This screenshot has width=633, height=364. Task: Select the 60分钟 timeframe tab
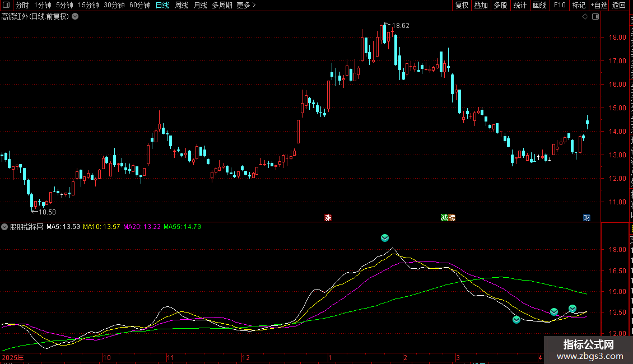coord(139,5)
